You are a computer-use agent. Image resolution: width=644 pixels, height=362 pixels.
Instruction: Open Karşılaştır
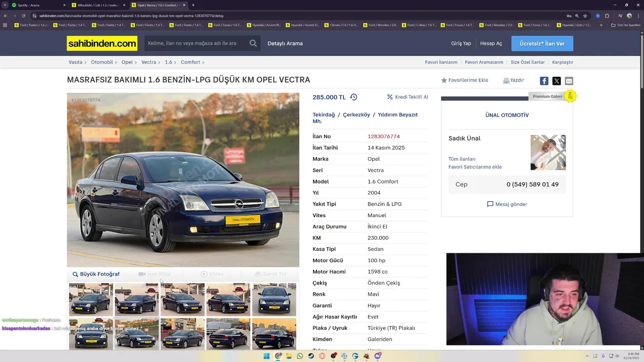point(562,62)
